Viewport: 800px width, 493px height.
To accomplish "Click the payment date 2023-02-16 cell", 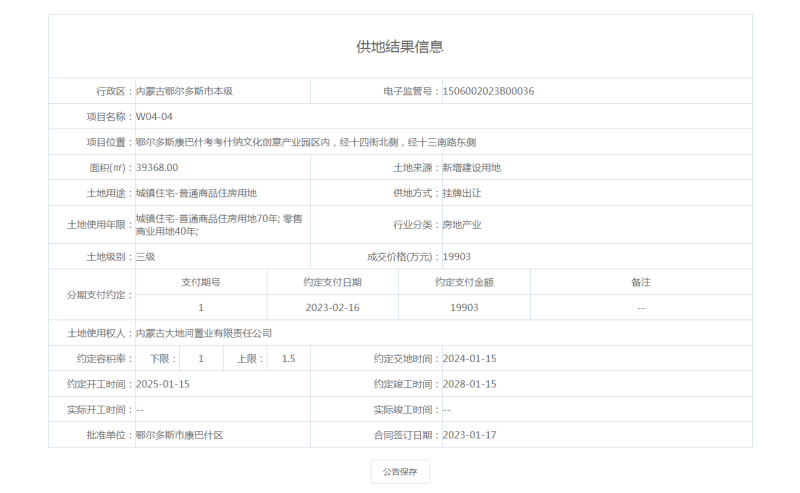I will coord(332,308).
